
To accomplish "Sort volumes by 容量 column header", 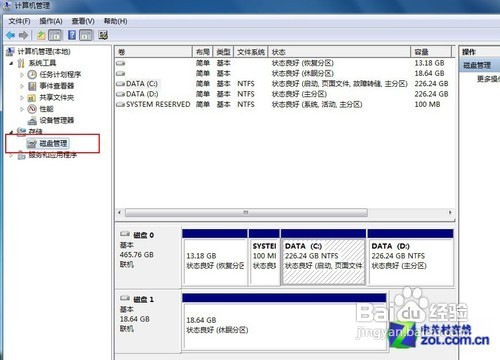I will tap(431, 52).
